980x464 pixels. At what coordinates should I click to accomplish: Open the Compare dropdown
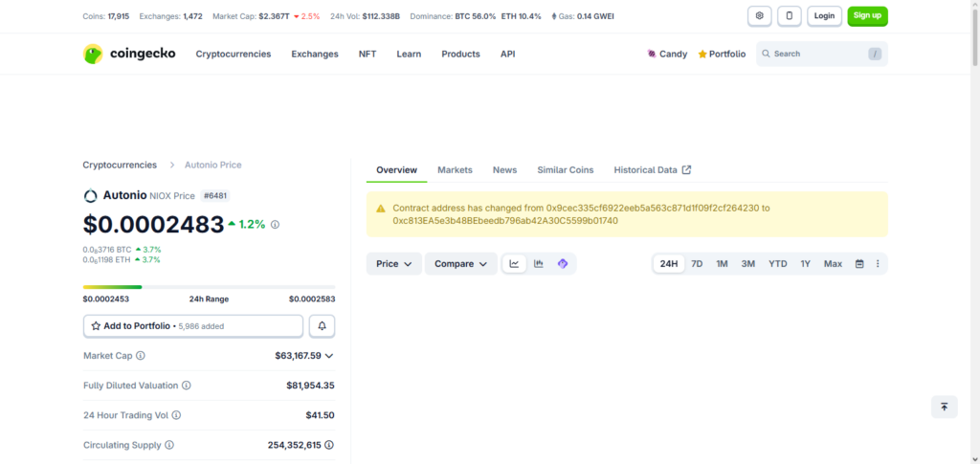pos(460,264)
